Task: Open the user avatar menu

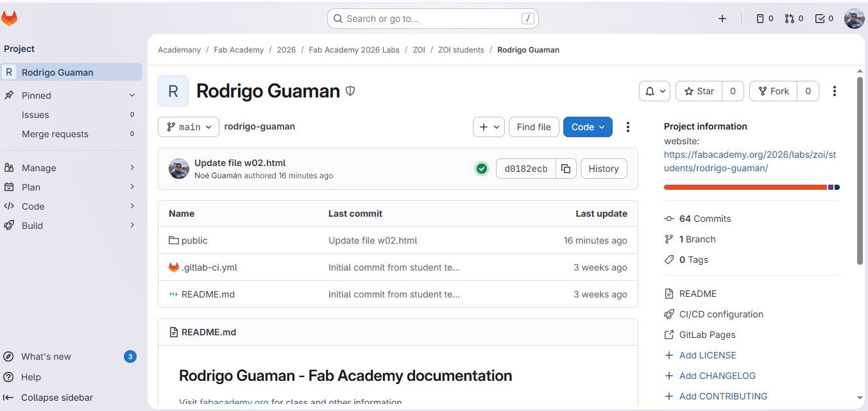Action: click(854, 19)
